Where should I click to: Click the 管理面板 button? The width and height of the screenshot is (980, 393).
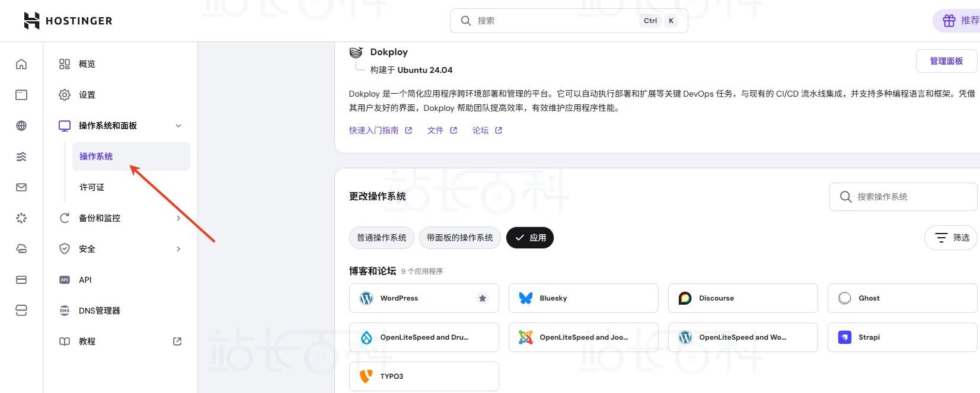click(x=946, y=61)
